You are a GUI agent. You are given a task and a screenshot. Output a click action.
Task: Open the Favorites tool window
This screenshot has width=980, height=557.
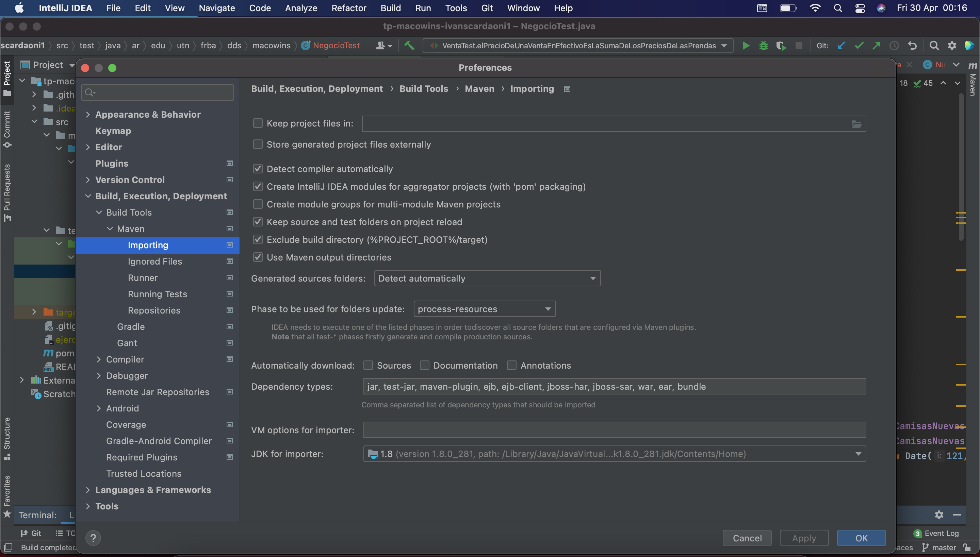7,496
